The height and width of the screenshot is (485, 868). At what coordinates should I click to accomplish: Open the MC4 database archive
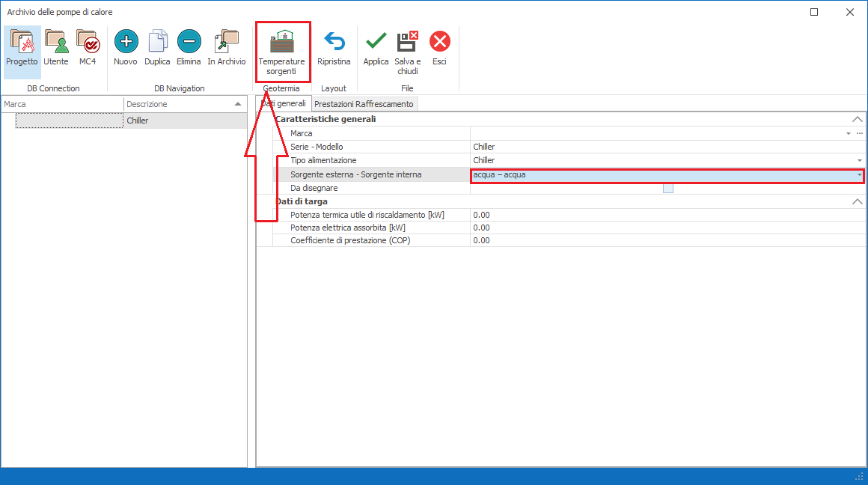point(88,48)
